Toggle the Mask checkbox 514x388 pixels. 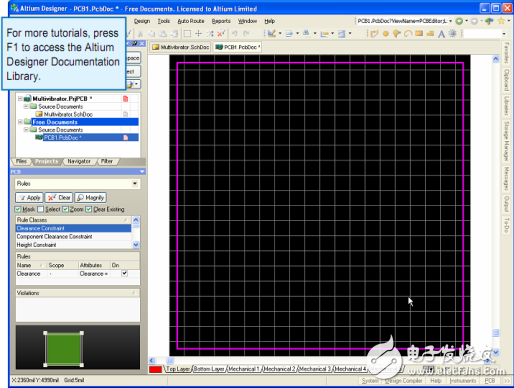click(18, 209)
